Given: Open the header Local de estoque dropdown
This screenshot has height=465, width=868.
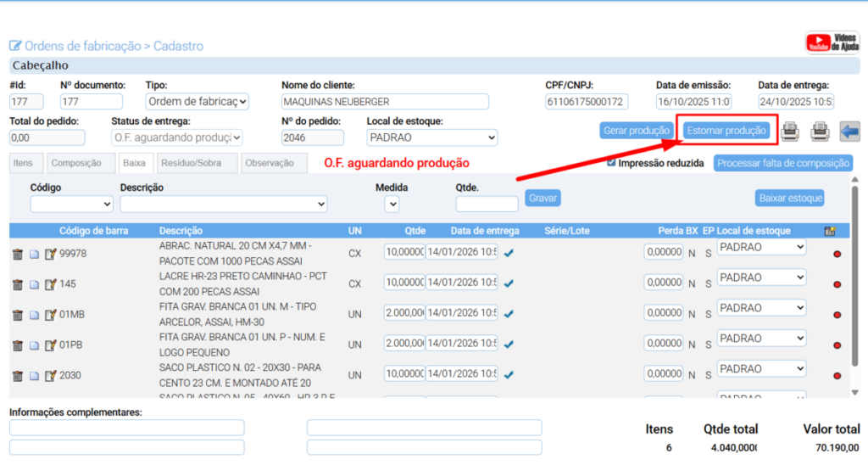Looking at the screenshot, I should [x=432, y=137].
